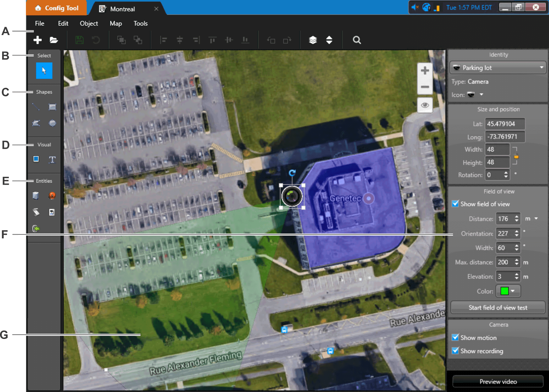Uncheck Show field of view
The width and height of the screenshot is (549, 392).
point(455,204)
